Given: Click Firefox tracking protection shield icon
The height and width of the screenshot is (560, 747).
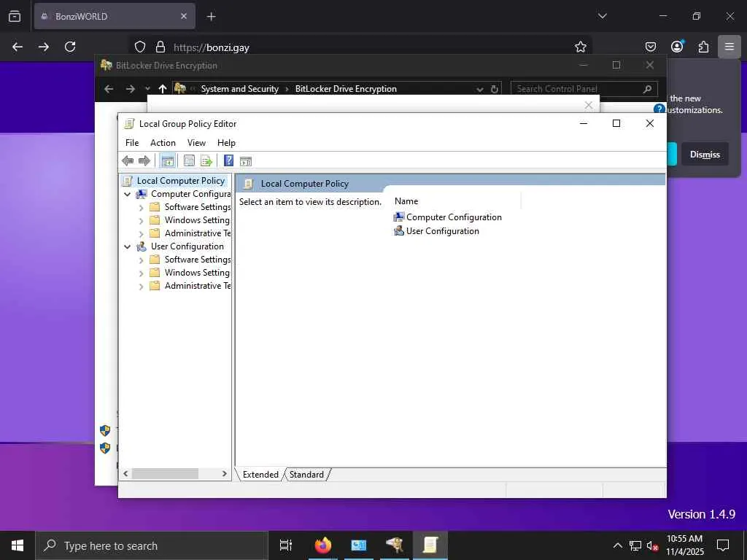Looking at the screenshot, I should point(139,47).
